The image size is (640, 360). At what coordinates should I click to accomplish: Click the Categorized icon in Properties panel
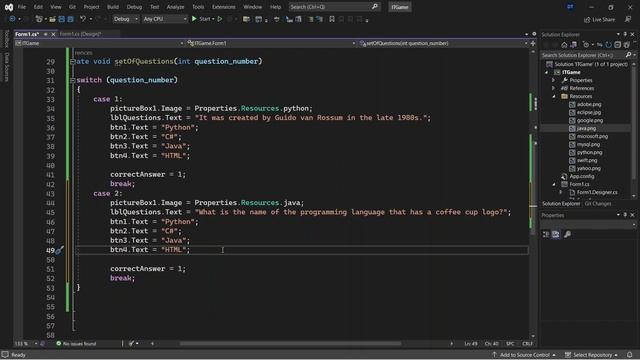546,234
